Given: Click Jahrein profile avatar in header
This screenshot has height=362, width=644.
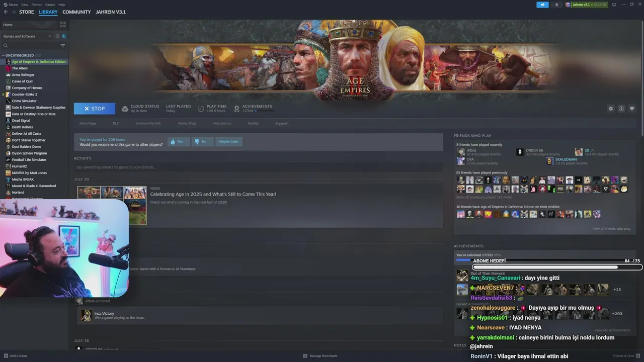Looking at the screenshot, I should [568, 5].
